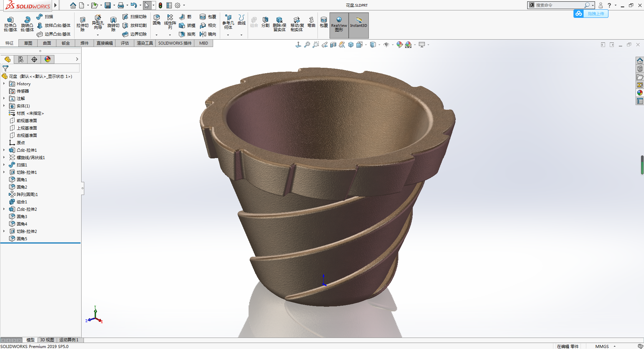This screenshot has width=644, height=349.
Task: Click the zoom to fit icon in view toolbar
Action: coord(307,45)
